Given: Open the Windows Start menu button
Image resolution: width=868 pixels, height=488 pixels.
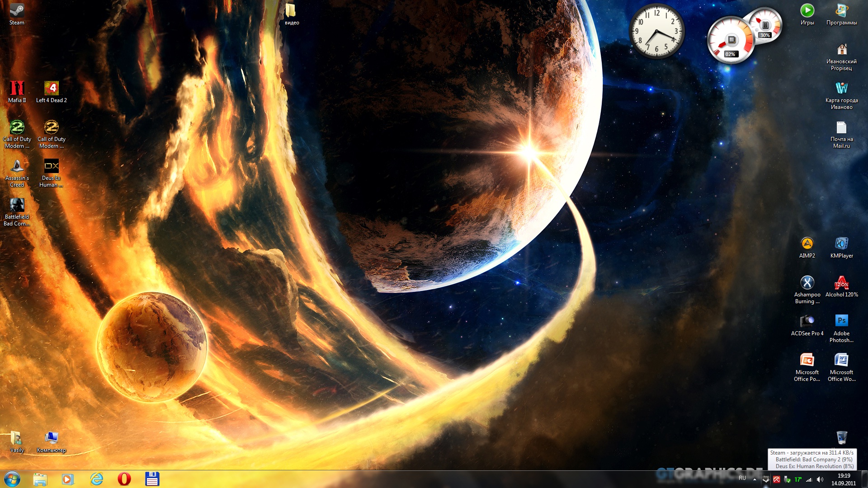Looking at the screenshot, I should coord(12,479).
